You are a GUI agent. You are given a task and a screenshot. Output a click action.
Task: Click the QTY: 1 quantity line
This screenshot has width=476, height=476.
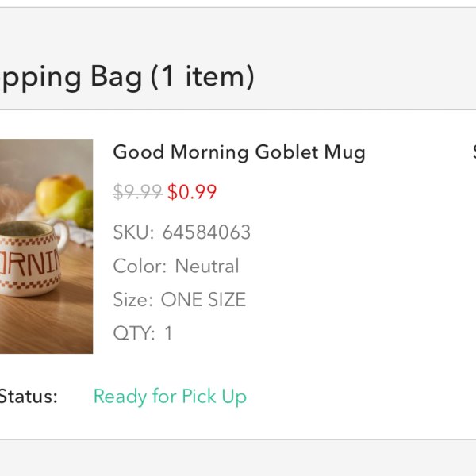click(143, 333)
